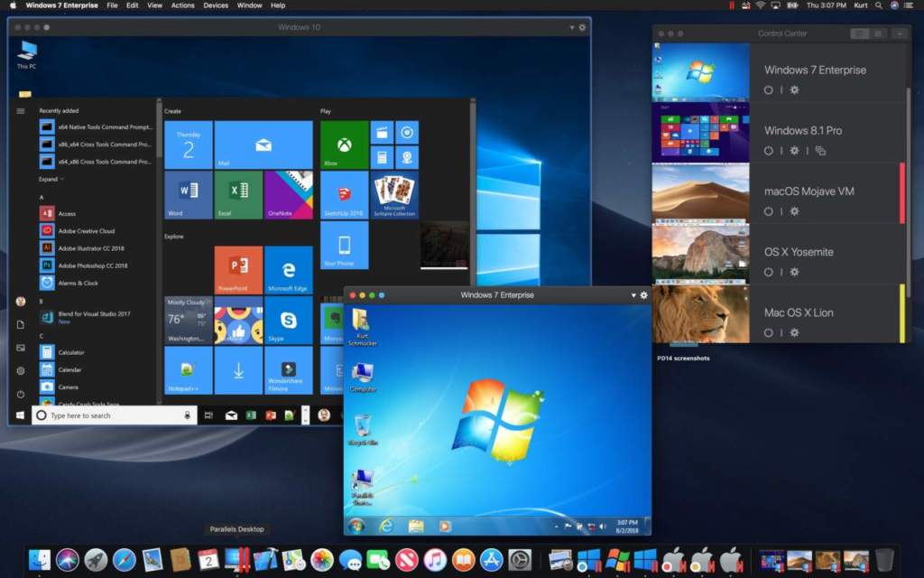The height and width of the screenshot is (578, 924).
Task: Open Microsoft Edge from the Explore tiles
Action: (289, 269)
